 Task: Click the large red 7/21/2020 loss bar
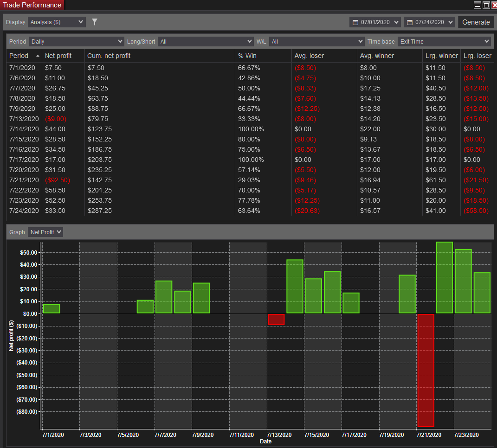[x=426, y=371]
